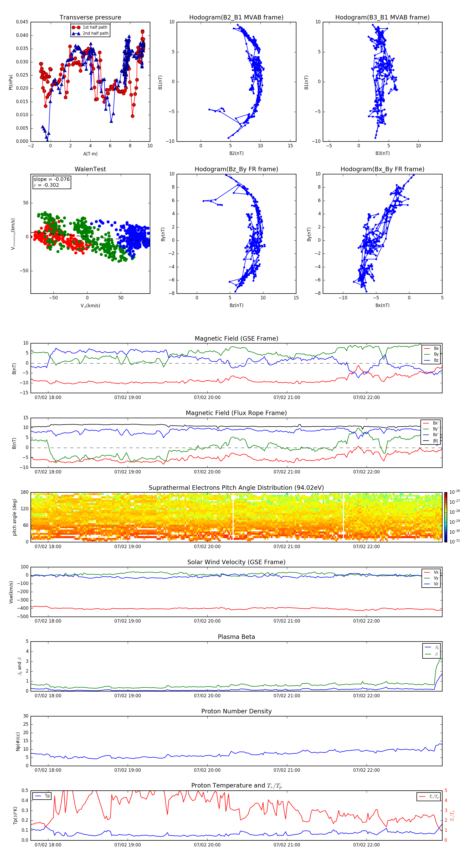Click the 'Magnetic Field (Flux Rope Frame)' title
The width and height of the screenshot is (473, 868).
236,413
